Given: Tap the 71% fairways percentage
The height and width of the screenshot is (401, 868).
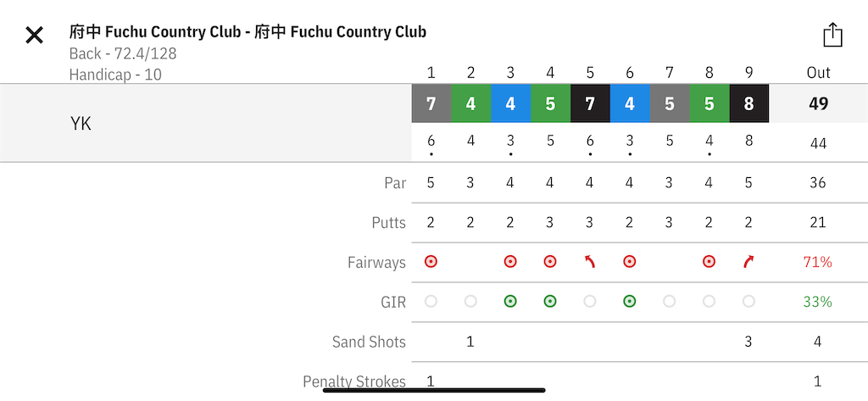Looking at the screenshot, I should 818,262.
